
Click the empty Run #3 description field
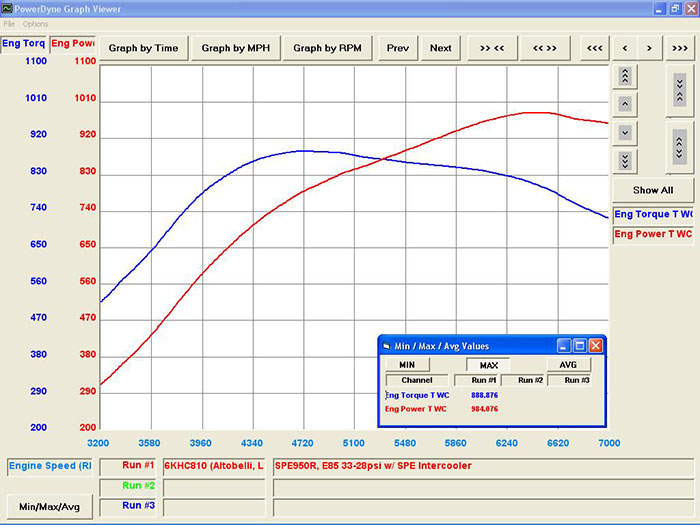483,507
